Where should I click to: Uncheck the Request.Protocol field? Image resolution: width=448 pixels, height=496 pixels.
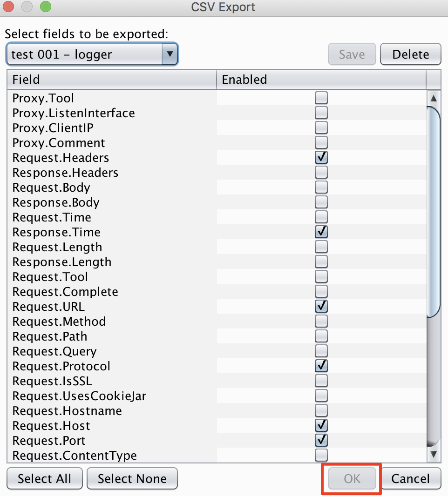pyautogui.click(x=321, y=366)
